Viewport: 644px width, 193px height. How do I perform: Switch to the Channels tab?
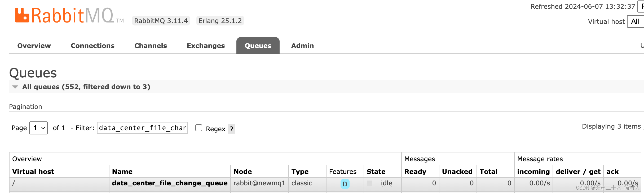point(151,46)
